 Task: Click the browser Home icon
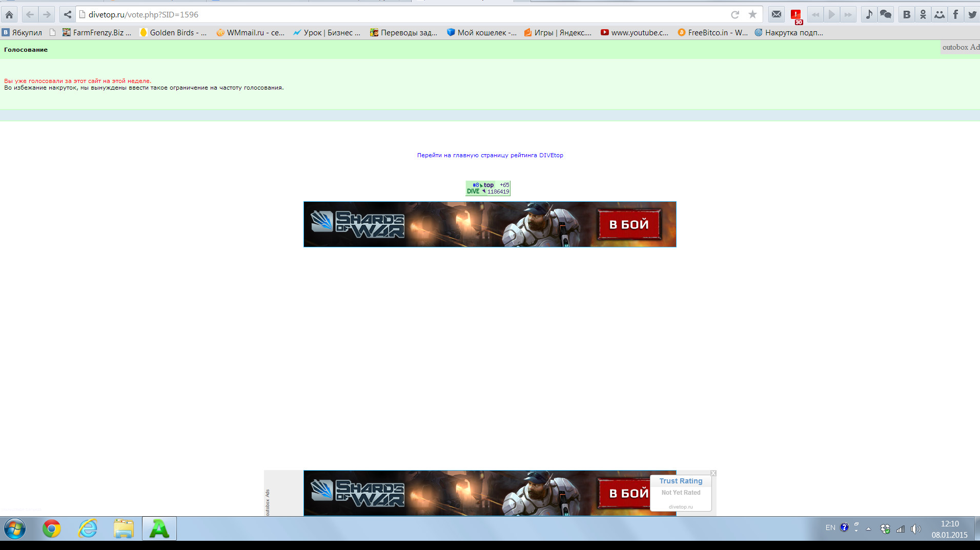click(x=9, y=15)
